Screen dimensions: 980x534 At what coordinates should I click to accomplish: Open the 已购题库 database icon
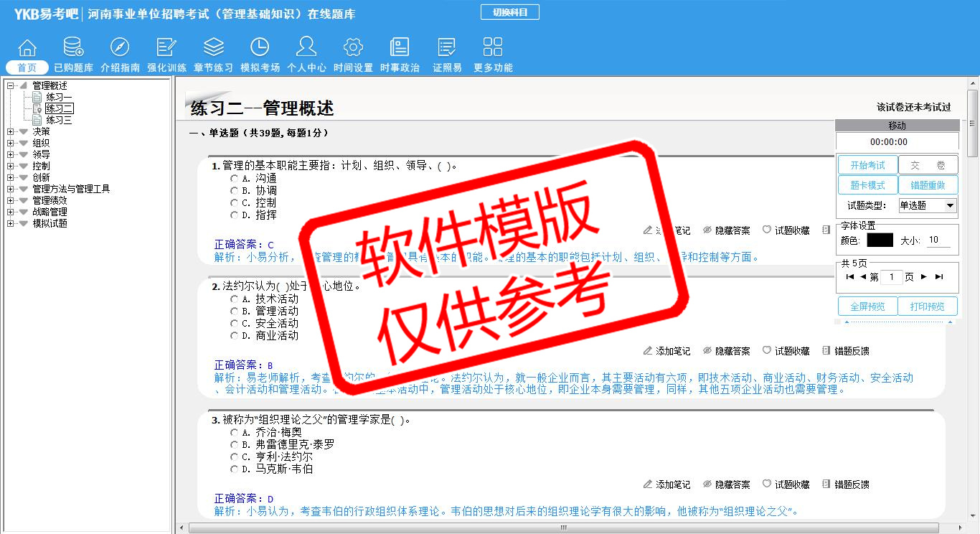(x=73, y=48)
